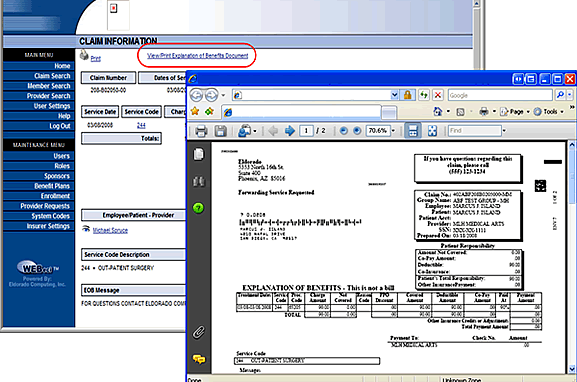Click the red X stop loading icon
This screenshot has height=382, width=577.
tap(438, 95)
